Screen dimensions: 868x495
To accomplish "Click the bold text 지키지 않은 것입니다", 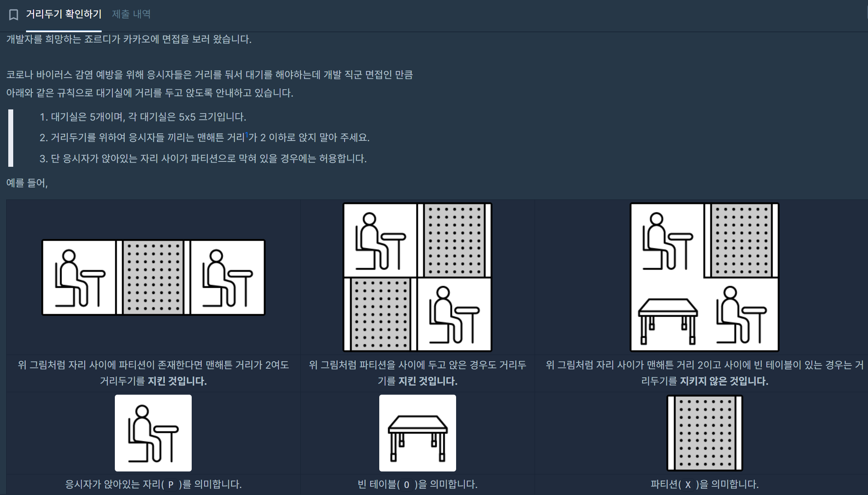I will pyautogui.click(x=724, y=381).
